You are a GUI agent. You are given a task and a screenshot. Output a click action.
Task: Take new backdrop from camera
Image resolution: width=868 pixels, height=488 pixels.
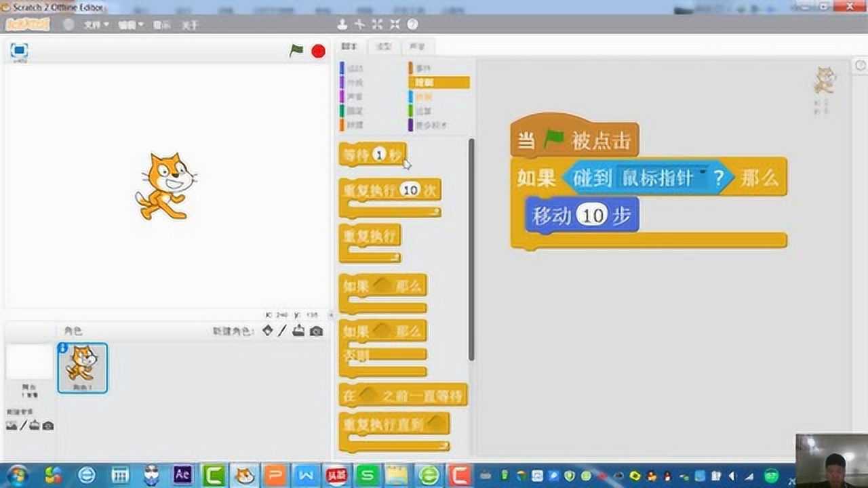[x=47, y=426]
